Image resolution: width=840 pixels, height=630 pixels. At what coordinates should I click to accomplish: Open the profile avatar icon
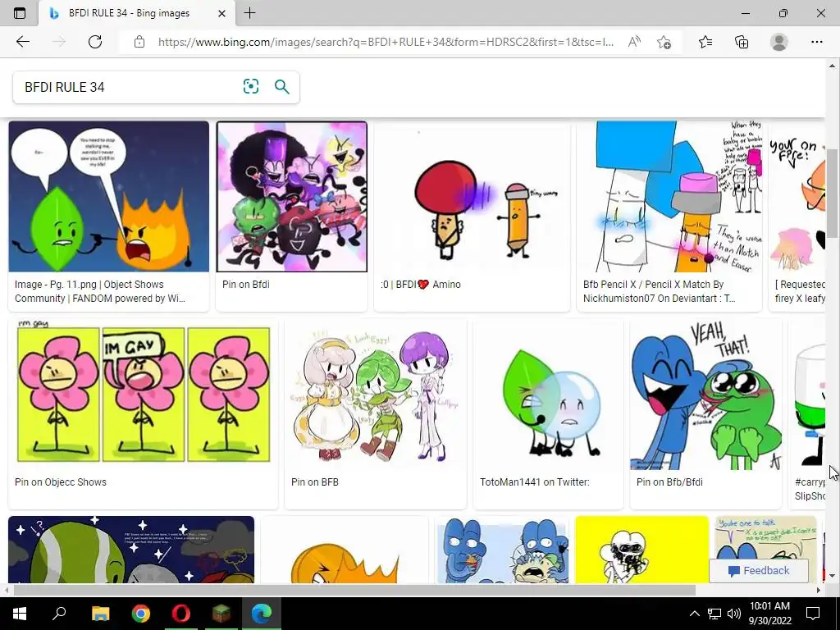779,42
